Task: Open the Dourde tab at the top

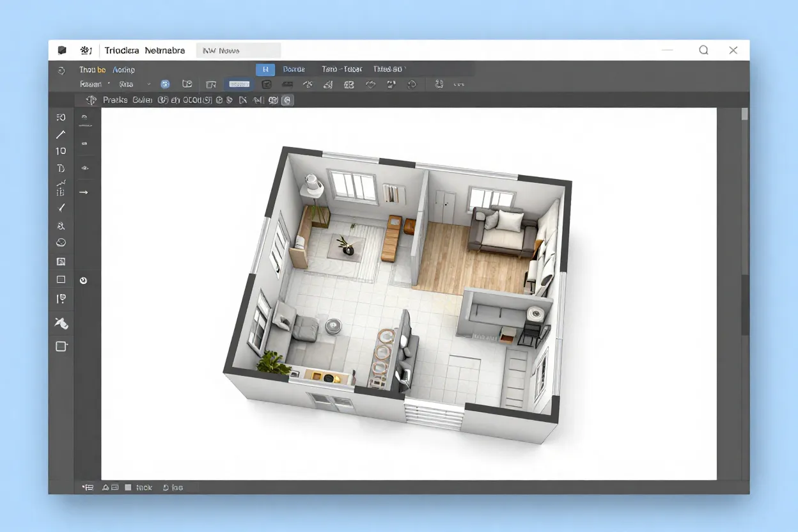Action: (293, 69)
